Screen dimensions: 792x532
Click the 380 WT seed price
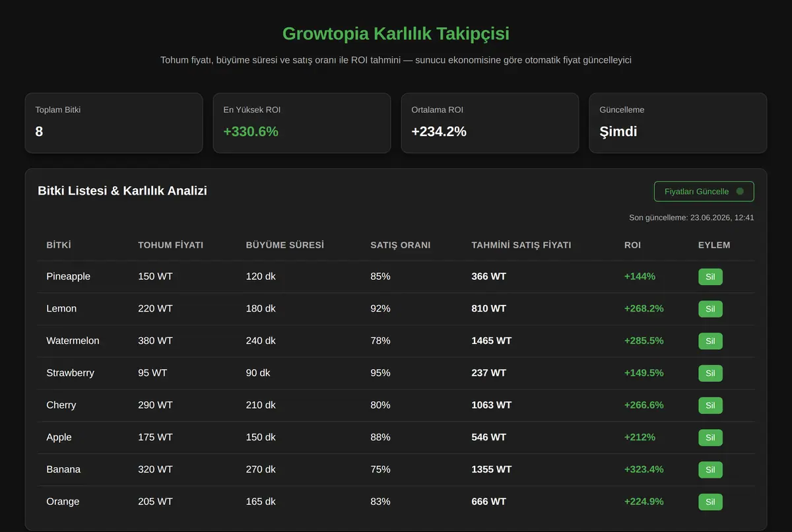pyautogui.click(x=155, y=341)
